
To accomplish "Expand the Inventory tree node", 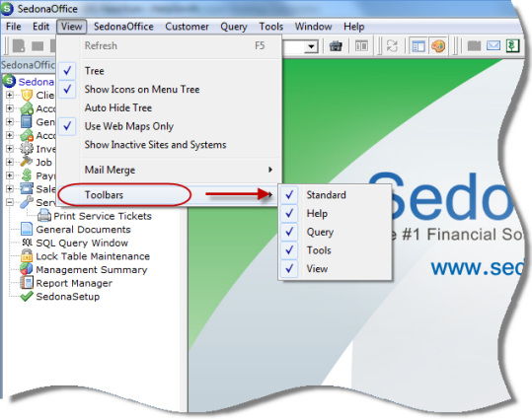I will tap(10, 149).
